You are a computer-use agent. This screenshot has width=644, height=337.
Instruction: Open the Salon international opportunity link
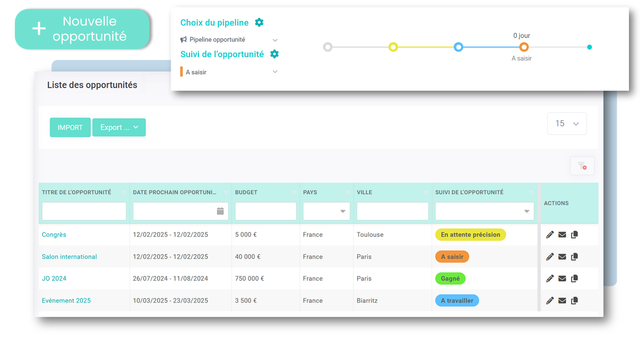[69, 257]
